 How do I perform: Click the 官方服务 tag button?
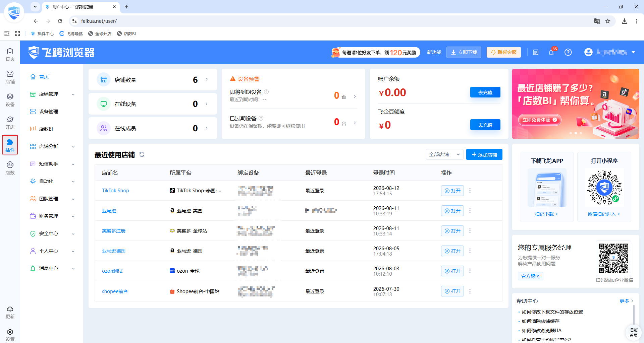[x=531, y=276]
